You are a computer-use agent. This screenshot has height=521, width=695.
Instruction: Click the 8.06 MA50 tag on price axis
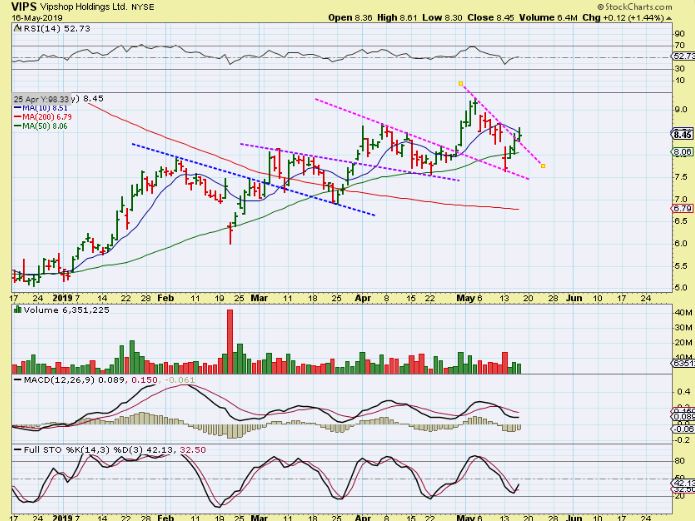point(683,152)
